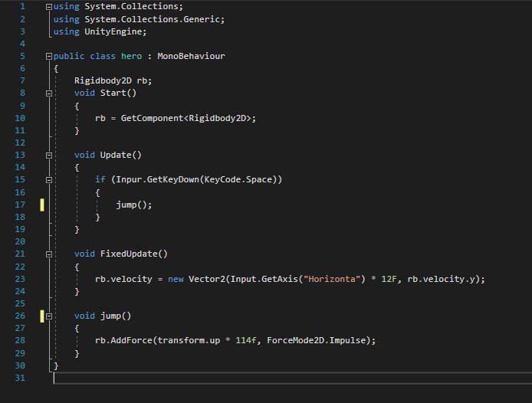Collapse the FixedUpdate method
Image resolution: width=532 pixels, height=403 pixels.
coord(49,254)
